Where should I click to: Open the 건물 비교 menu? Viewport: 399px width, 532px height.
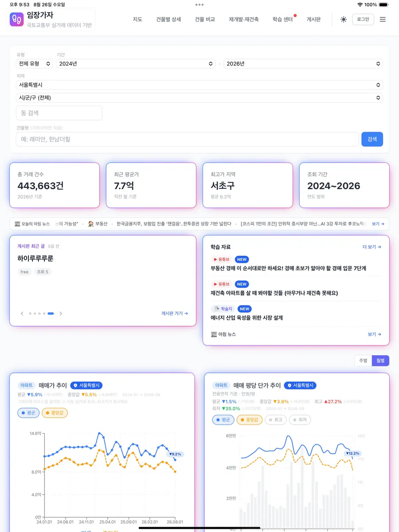[205, 20]
